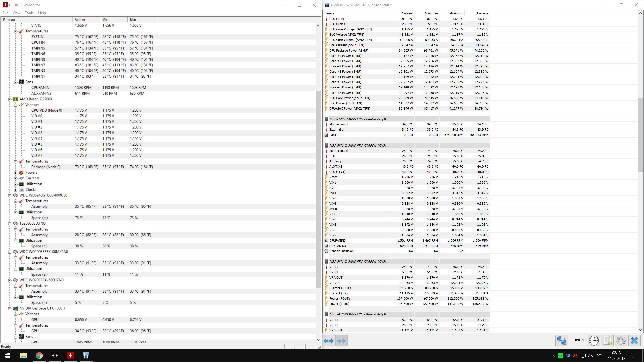Screen dimensions: 644x362
Task: Click the Max column header in HWMonitor
Action: [141, 20]
